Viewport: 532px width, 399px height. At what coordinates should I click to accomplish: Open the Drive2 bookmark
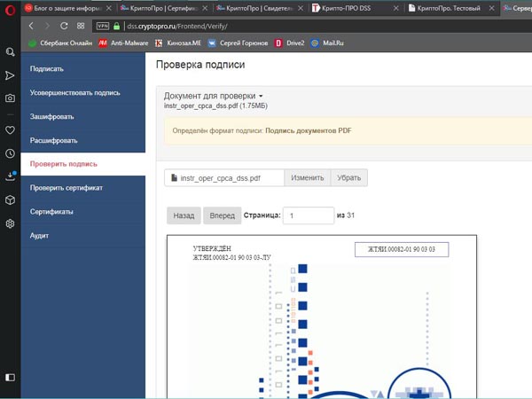pyautogui.click(x=290, y=43)
